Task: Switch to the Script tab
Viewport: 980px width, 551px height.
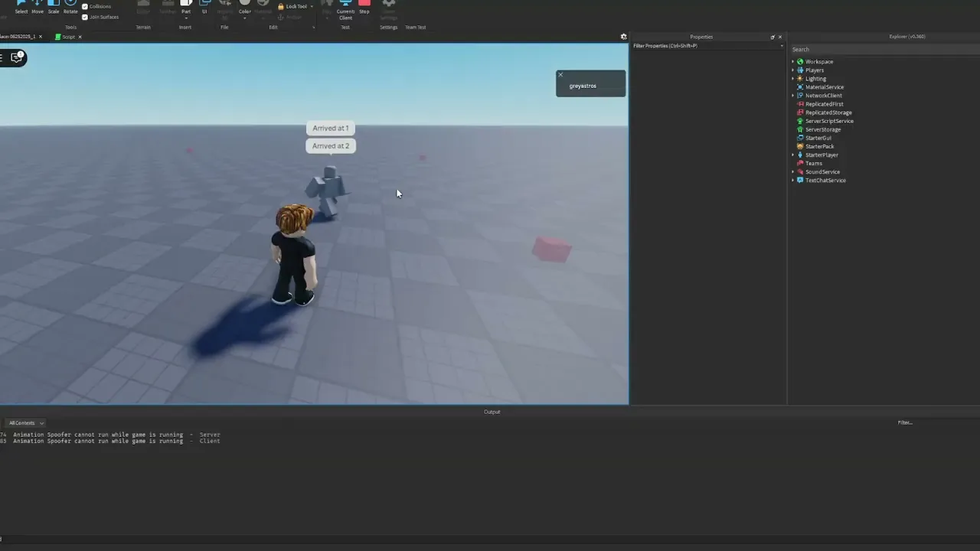Action: point(69,37)
